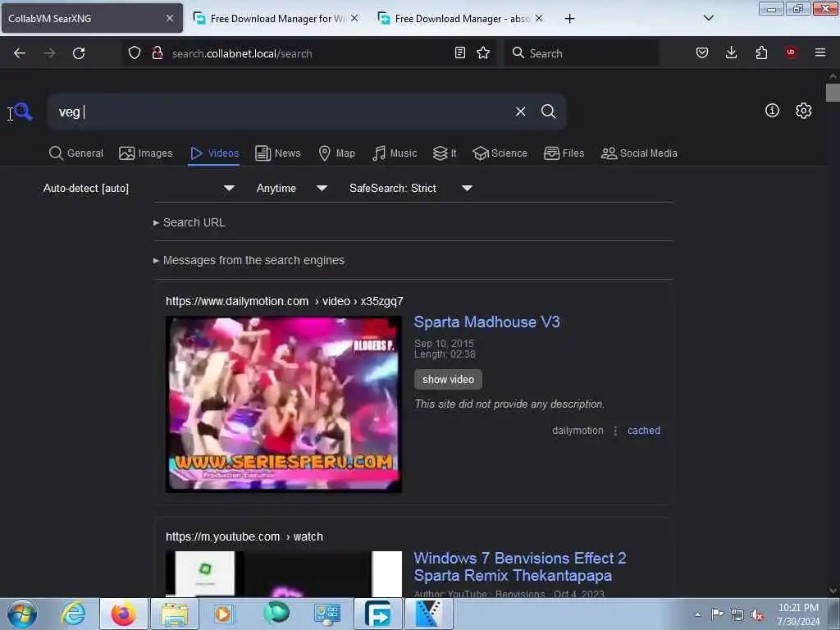Select the Files search category
The image size is (840, 630).
click(564, 153)
